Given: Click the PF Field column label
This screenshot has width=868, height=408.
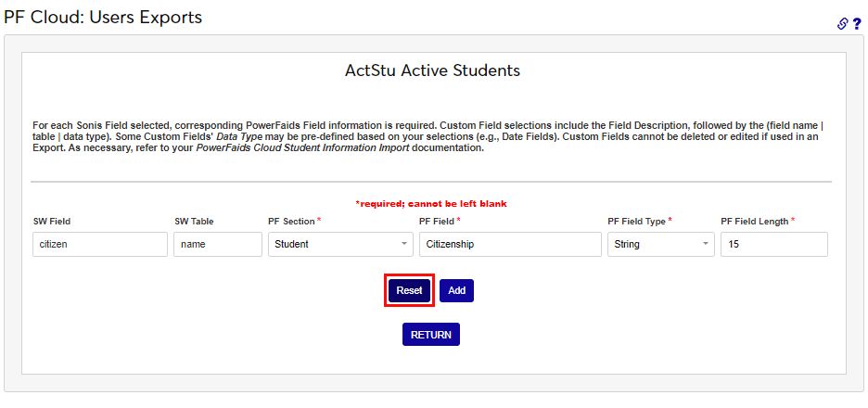Looking at the screenshot, I should click(x=436, y=222).
